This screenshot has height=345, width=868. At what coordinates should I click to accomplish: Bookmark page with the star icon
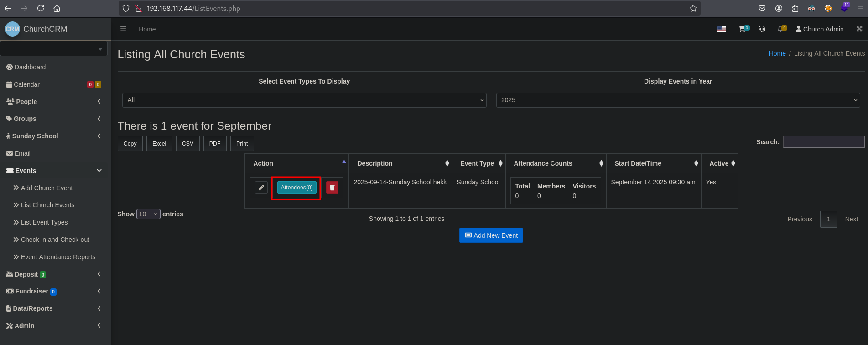click(x=693, y=8)
